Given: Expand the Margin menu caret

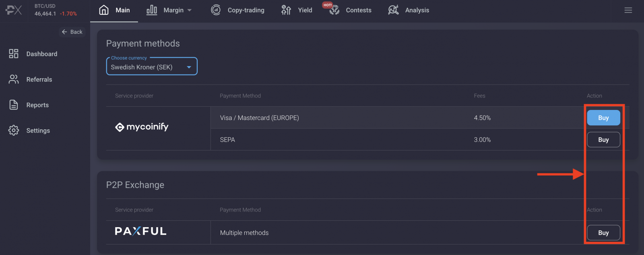Looking at the screenshot, I should pos(190,10).
